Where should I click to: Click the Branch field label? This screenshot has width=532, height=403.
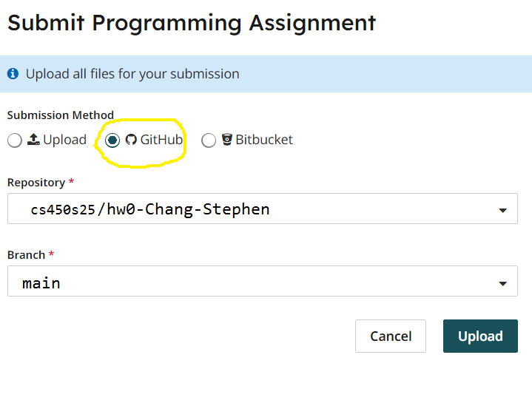(26, 254)
